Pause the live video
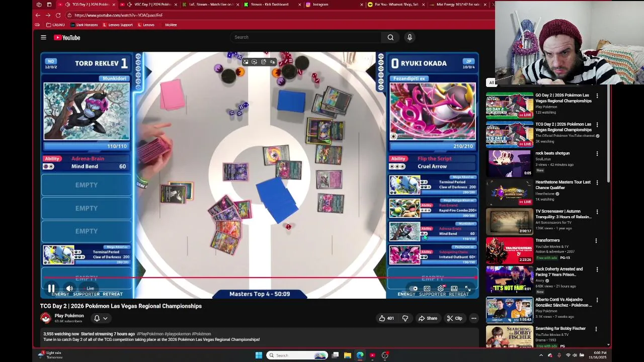This screenshot has width=644, height=362. point(51,289)
